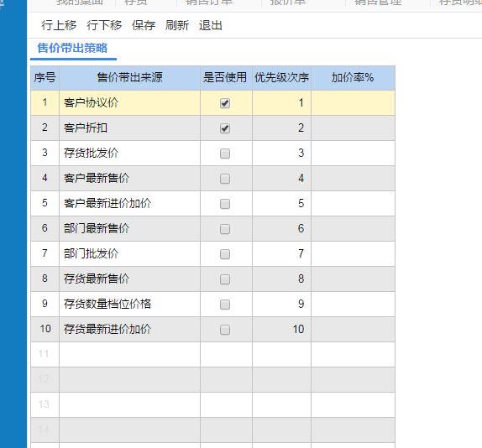The width and height of the screenshot is (482, 448).
Task: Select the 客户最新售价 source cell
Action: click(x=129, y=179)
